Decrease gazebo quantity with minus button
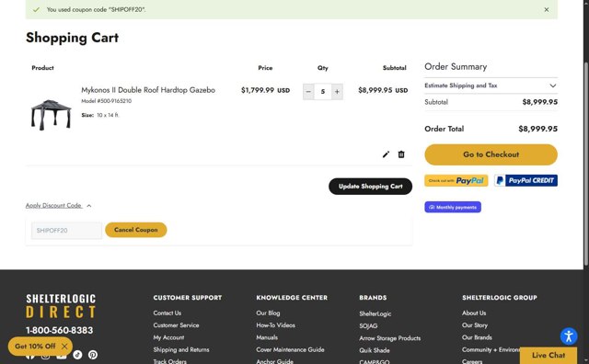 [x=308, y=92]
